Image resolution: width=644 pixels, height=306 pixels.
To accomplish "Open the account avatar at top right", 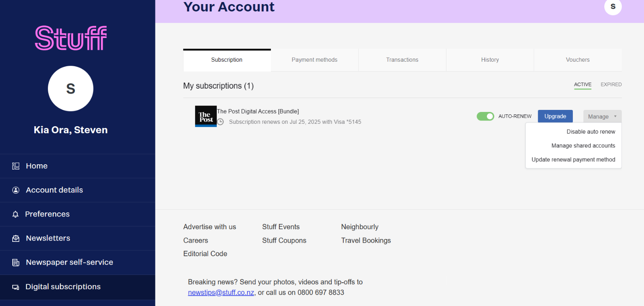I will 613,7.
